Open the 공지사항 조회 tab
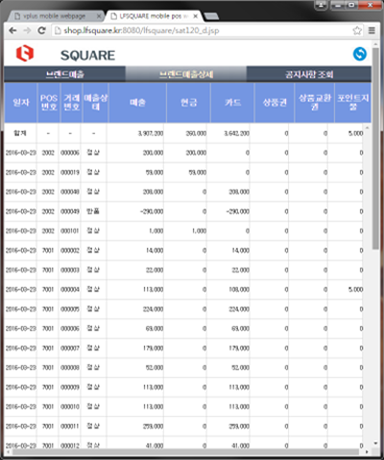Screen dimensions: 384x460 309,74
